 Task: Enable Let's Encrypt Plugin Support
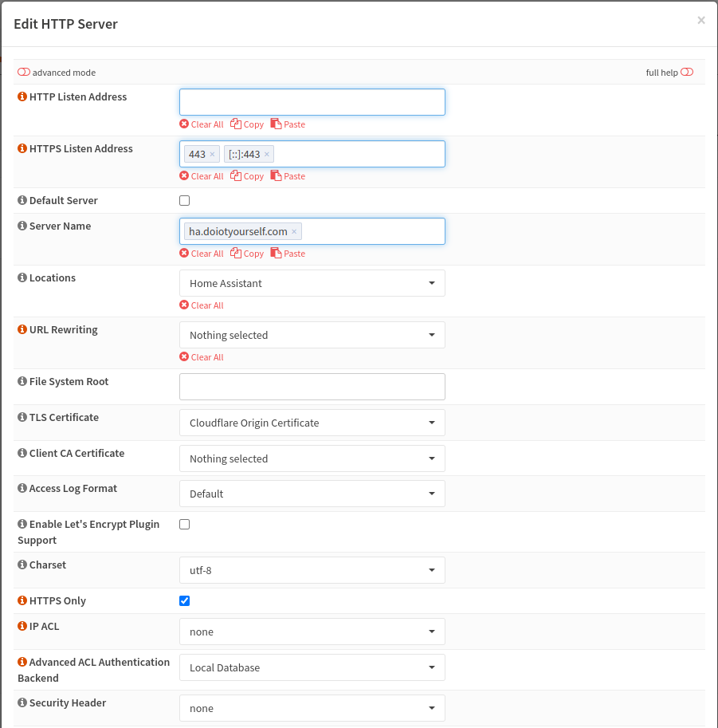[184, 524]
